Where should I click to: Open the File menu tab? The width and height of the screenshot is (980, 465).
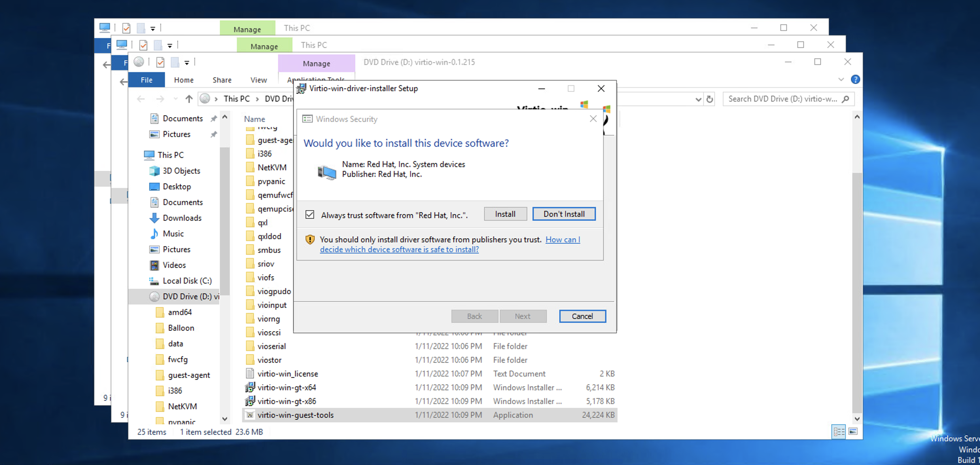pyautogui.click(x=147, y=80)
